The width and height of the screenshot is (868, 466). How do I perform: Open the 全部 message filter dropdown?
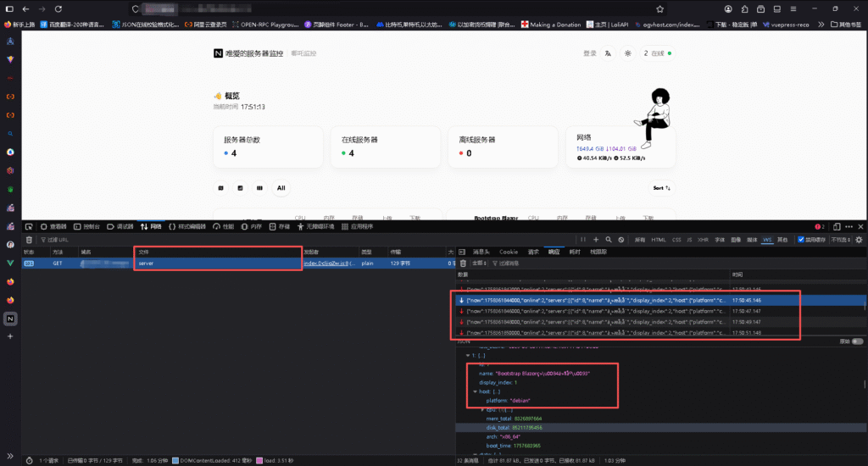pos(478,264)
